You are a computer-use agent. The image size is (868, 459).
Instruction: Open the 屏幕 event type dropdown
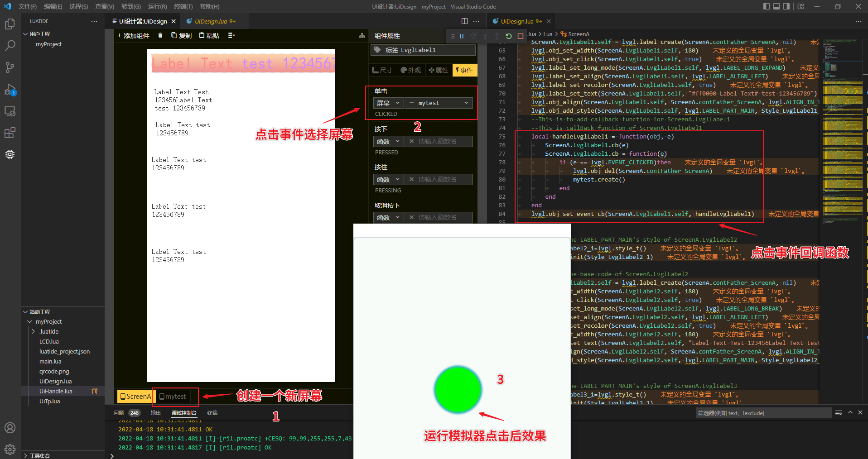(388, 103)
